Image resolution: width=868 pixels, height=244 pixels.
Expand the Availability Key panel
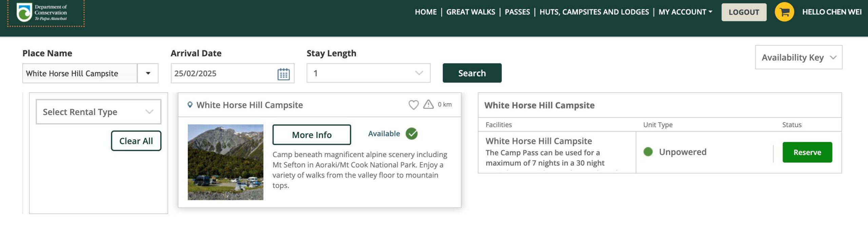(798, 57)
